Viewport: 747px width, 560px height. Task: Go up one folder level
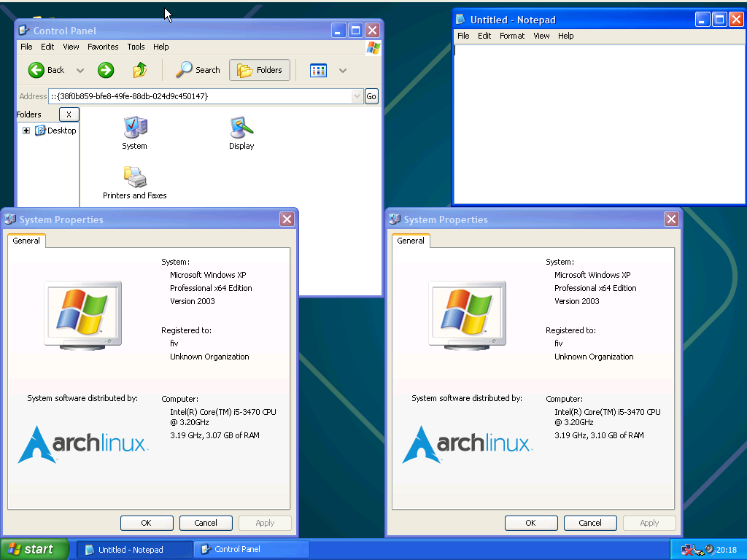[x=140, y=70]
